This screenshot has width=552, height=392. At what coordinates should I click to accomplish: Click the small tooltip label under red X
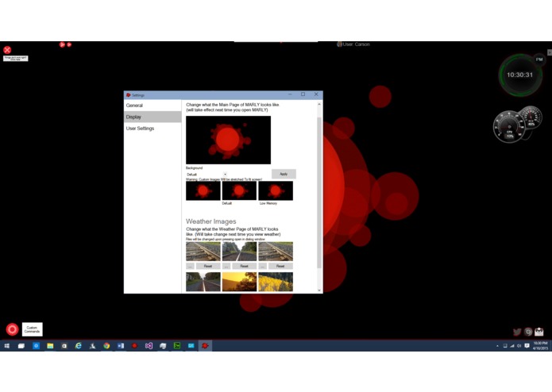pos(16,59)
